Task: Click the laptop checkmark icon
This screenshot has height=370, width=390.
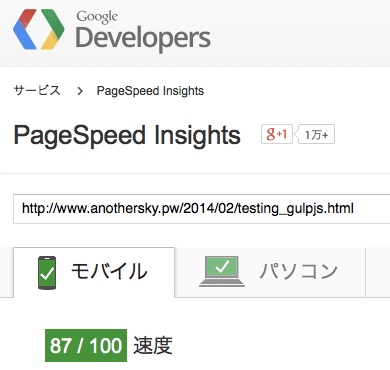Action: point(222,271)
